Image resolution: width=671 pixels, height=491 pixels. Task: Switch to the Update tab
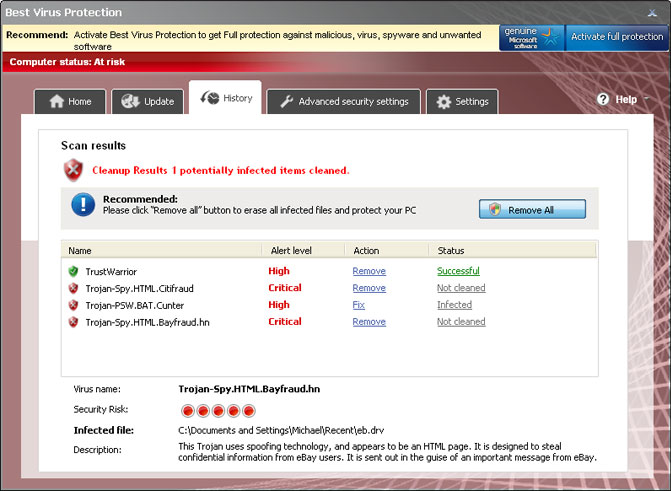click(148, 101)
